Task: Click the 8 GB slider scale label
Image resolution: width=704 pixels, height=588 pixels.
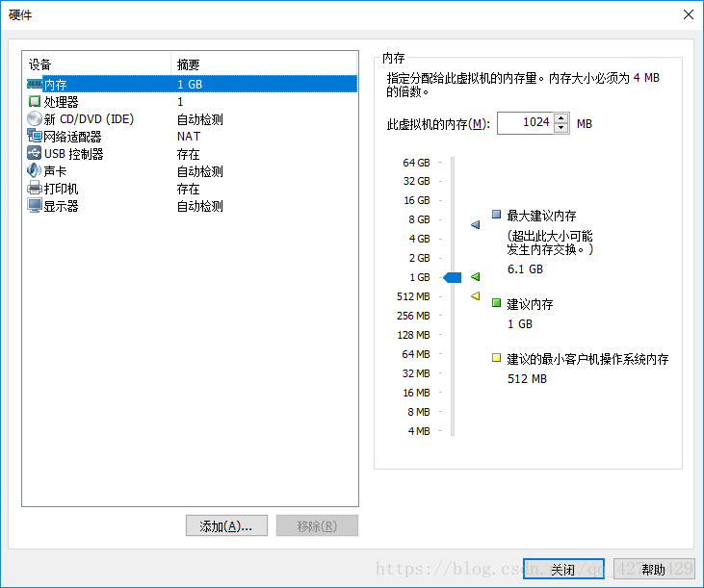Action: 419,219
